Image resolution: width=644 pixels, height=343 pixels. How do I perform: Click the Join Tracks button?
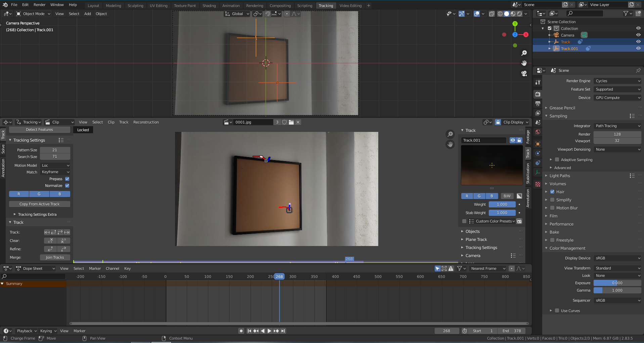[x=55, y=257]
